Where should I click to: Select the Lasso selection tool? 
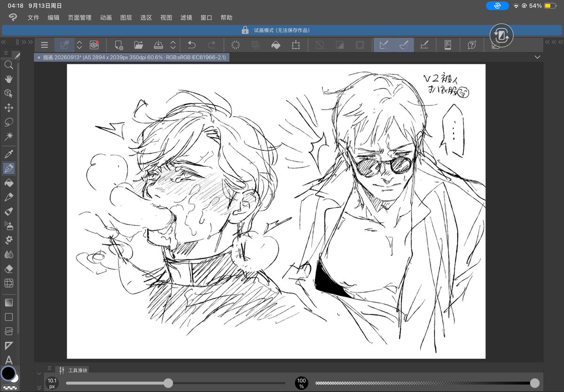(8, 122)
